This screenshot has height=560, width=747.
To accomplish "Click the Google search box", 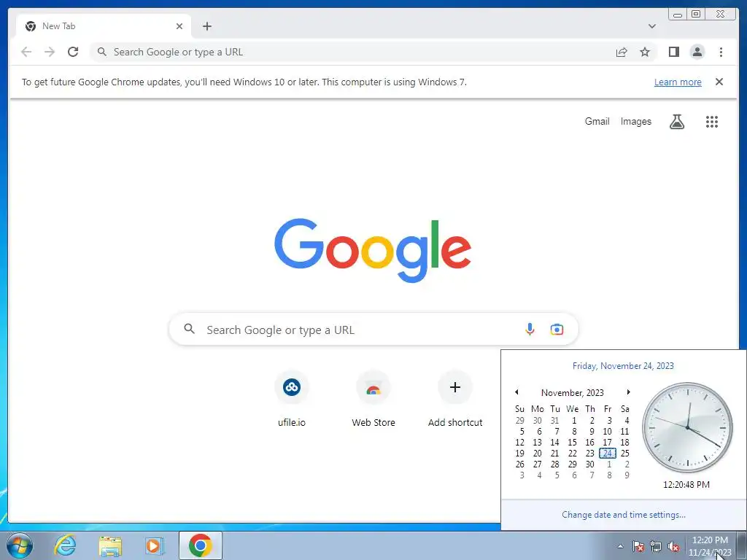I will (373, 329).
